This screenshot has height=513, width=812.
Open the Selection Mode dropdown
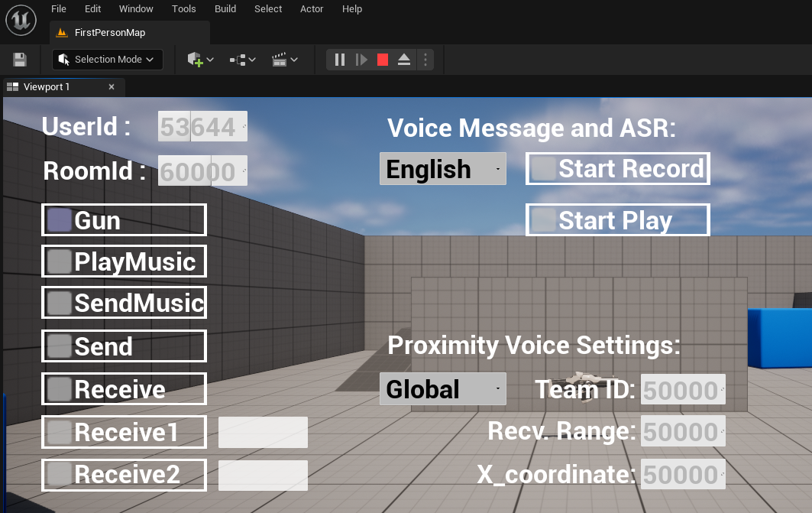[108, 60]
